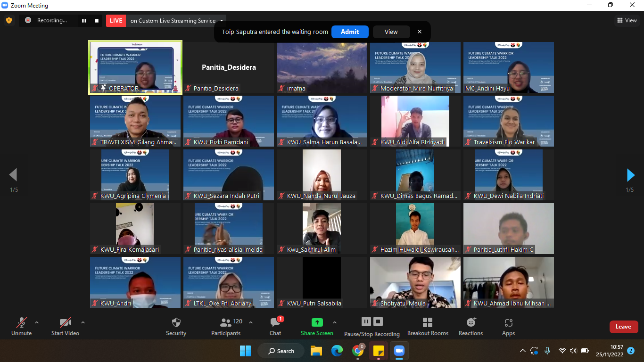Open the Apps icon
Viewport: 644px width, 362px height.
click(508, 323)
